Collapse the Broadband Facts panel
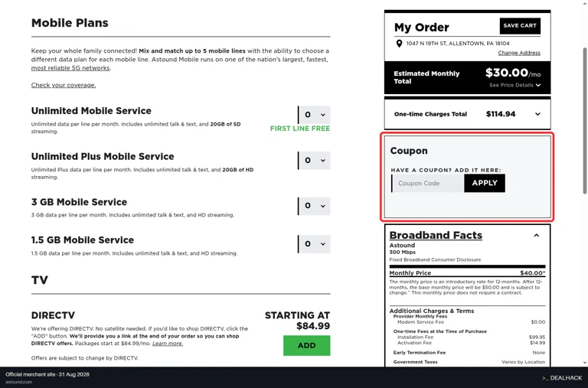588x388 pixels. pos(536,236)
